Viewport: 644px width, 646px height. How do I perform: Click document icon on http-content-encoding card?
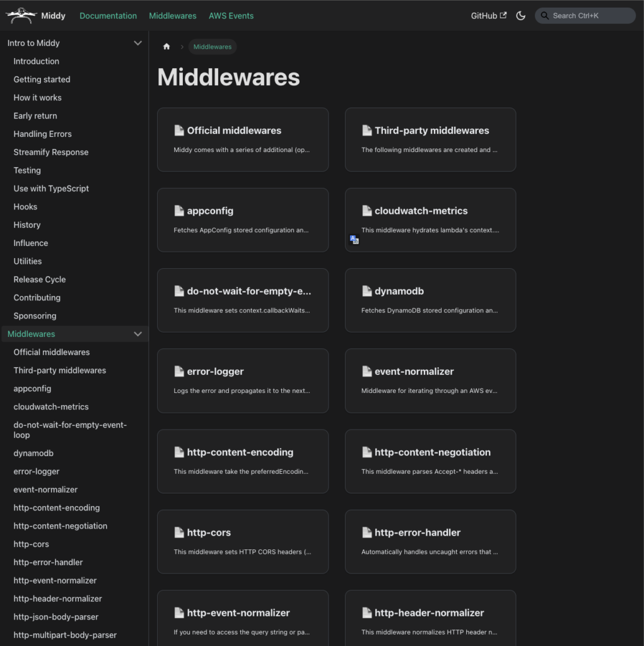[x=179, y=452]
